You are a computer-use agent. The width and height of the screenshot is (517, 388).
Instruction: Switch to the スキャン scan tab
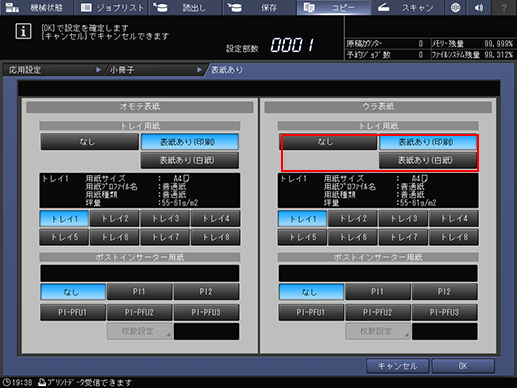(x=408, y=7)
